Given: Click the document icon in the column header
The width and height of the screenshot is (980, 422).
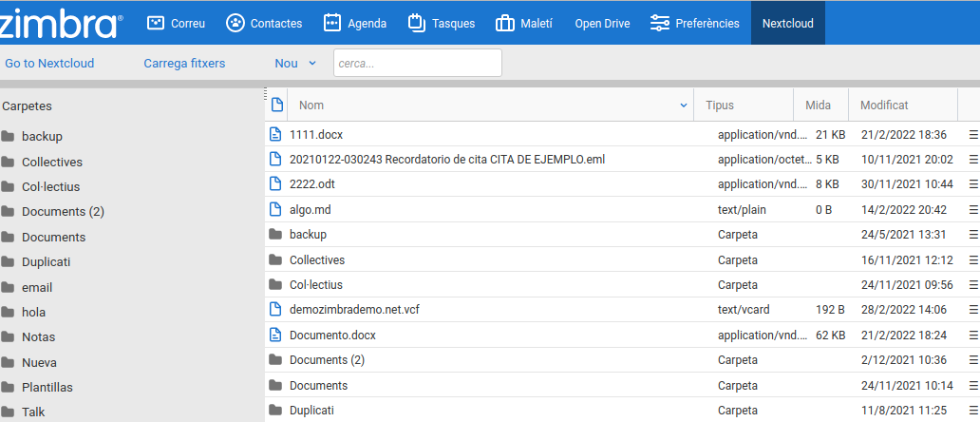Looking at the screenshot, I should (277, 105).
